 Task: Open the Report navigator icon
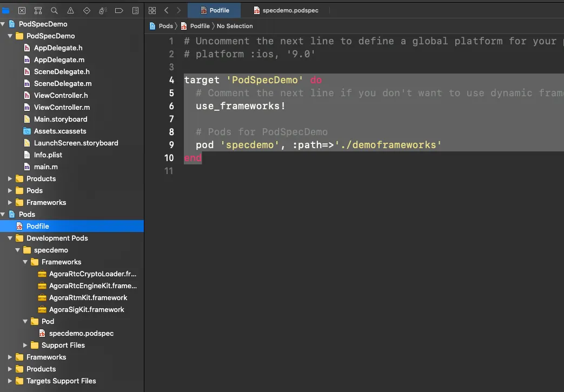135,10
